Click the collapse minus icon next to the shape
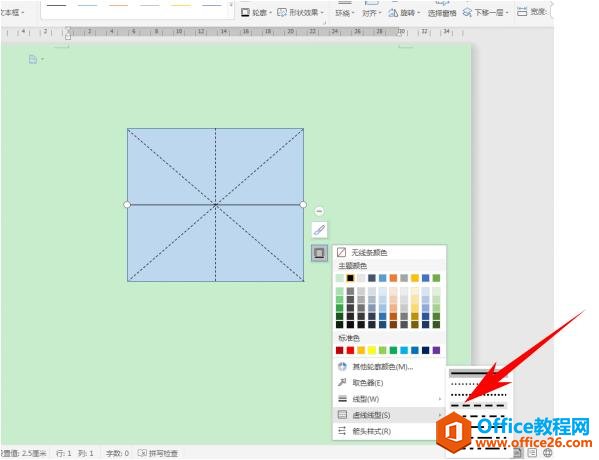Screen dimensions: 599x460 pyautogui.click(x=319, y=211)
